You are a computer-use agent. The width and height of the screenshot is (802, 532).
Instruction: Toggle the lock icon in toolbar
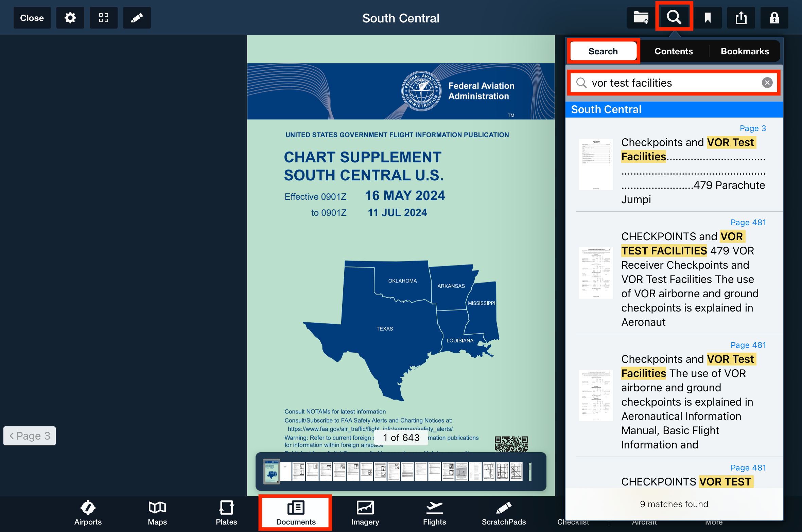774,18
